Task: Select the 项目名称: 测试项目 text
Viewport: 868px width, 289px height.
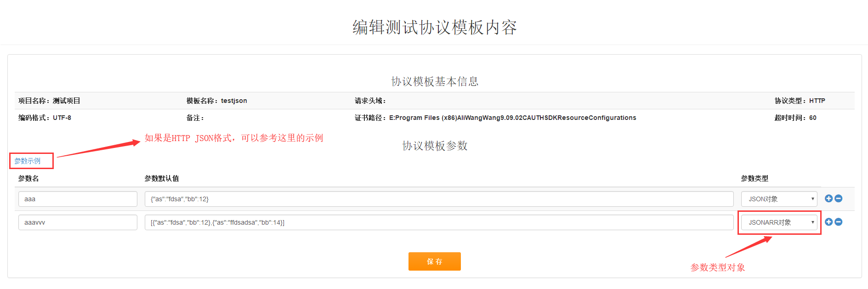Action: [49, 101]
